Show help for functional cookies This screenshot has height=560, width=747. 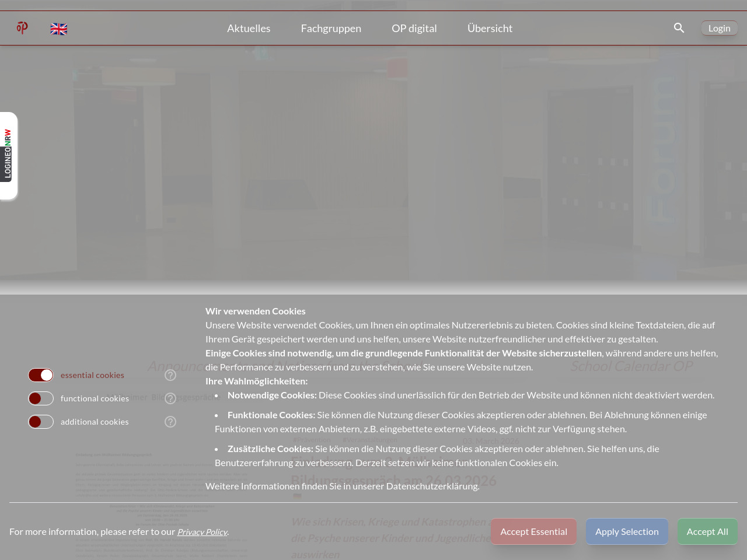[170, 398]
